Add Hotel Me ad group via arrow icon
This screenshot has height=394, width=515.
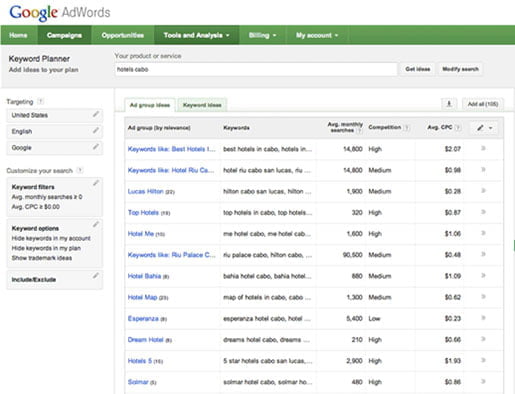point(483,233)
